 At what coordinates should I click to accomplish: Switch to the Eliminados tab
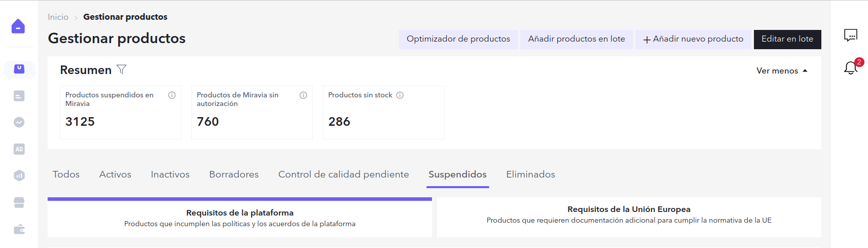pos(530,174)
